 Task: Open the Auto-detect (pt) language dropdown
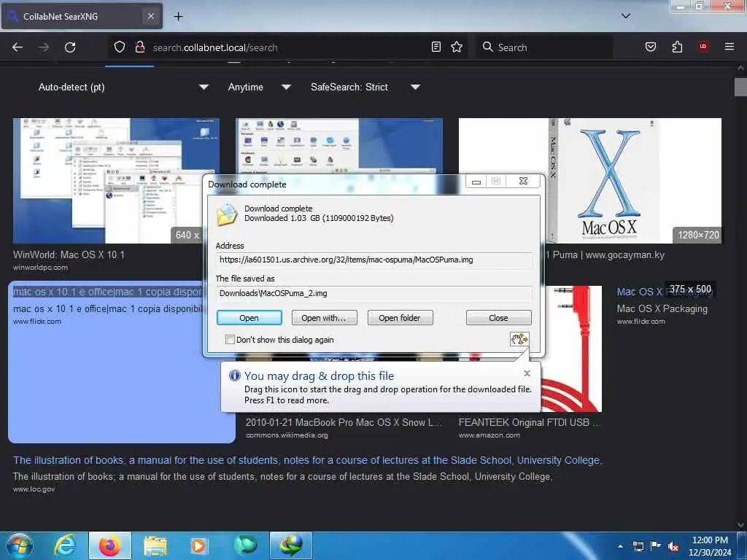tap(123, 87)
